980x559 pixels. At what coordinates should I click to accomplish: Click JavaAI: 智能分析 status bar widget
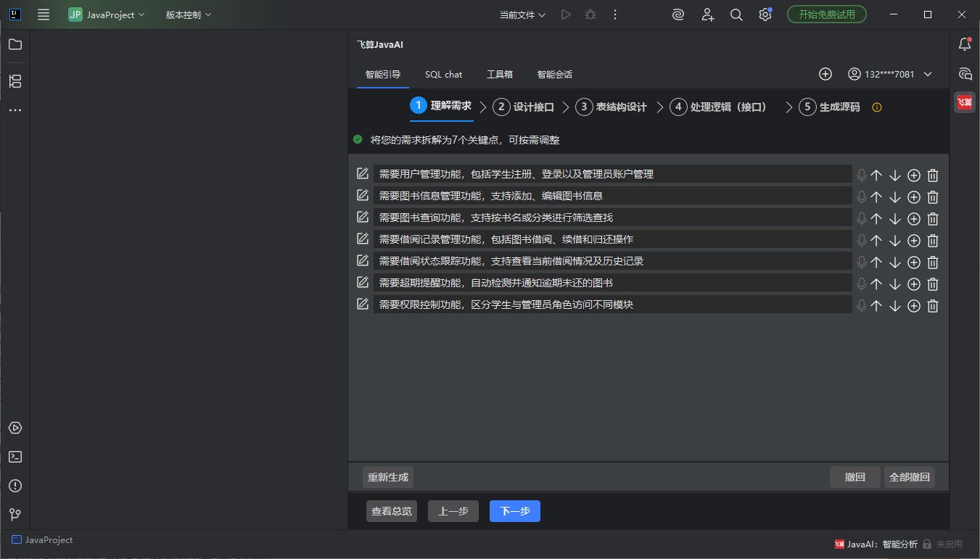[876, 544]
